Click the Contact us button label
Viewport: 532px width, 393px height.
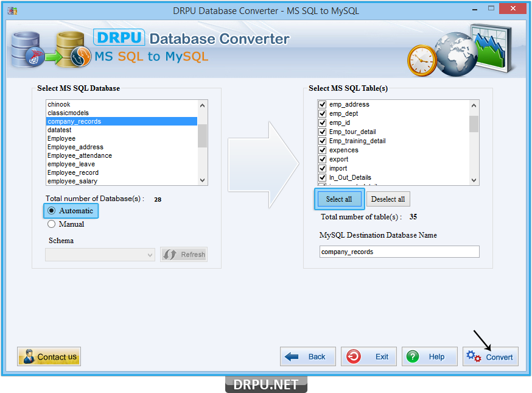pos(57,357)
